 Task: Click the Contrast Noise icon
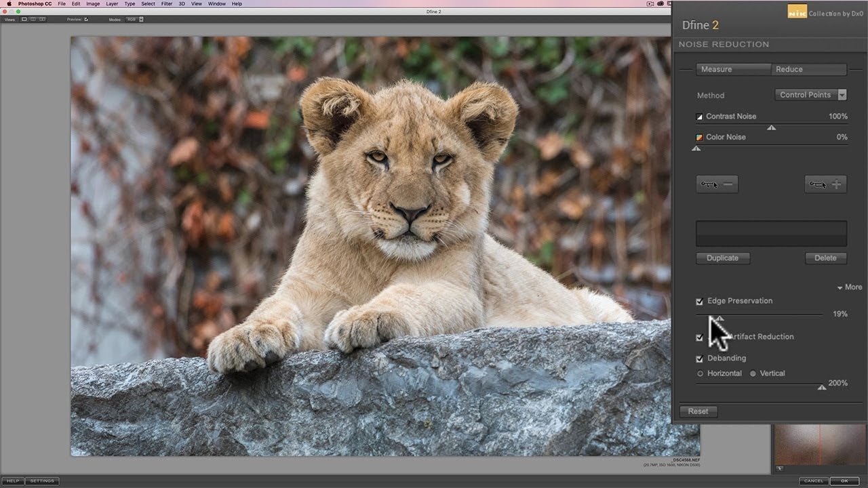point(700,117)
